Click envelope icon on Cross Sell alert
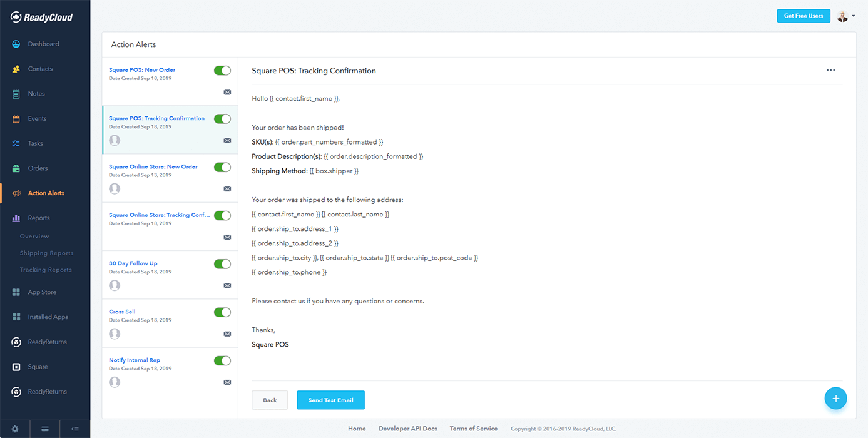This screenshot has width=868, height=438. (227, 334)
